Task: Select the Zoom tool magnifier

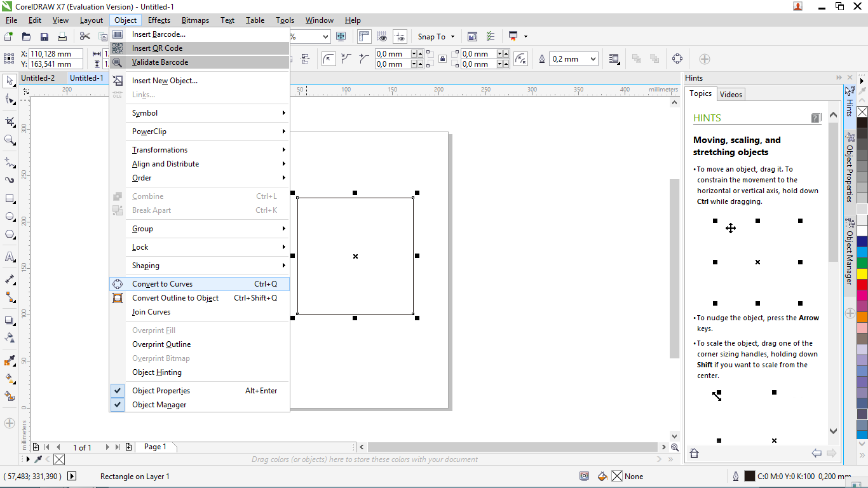Action: tap(10, 140)
